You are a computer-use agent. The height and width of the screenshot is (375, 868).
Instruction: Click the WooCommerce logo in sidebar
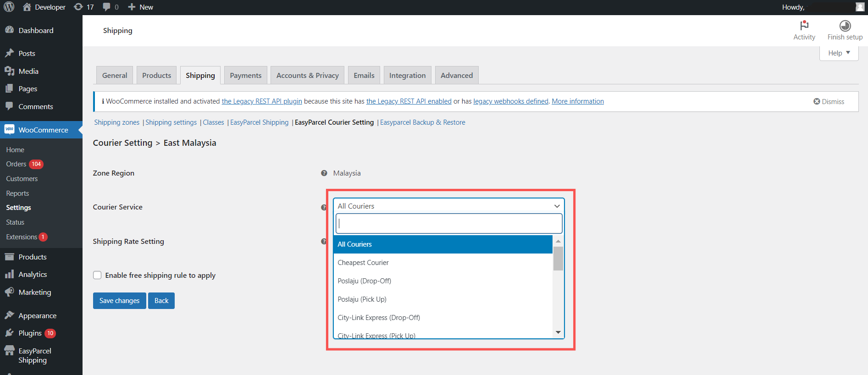click(9, 130)
